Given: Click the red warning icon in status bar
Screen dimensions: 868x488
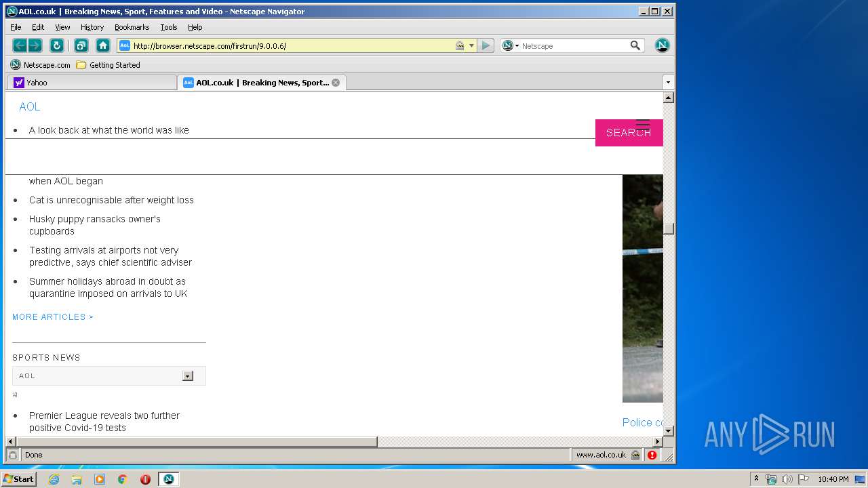Looking at the screenshot, I should click(652, 455).
